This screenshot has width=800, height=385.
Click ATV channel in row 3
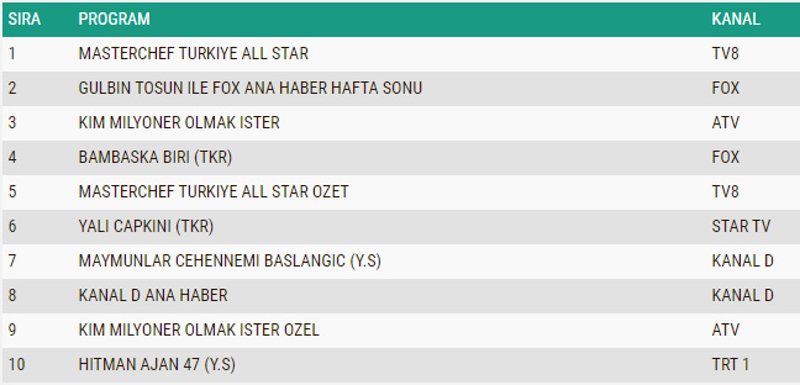[726, 123]
